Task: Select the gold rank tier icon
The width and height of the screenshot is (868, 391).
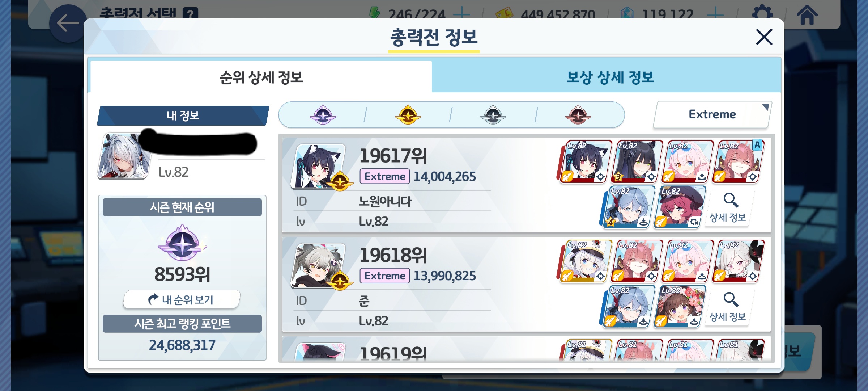Action: [x=408, y=115]
